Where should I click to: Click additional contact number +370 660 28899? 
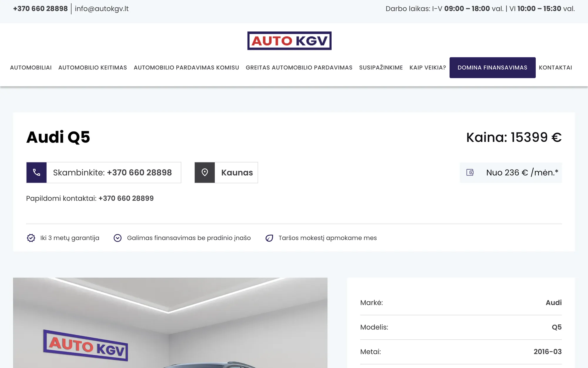coord(126,198)
